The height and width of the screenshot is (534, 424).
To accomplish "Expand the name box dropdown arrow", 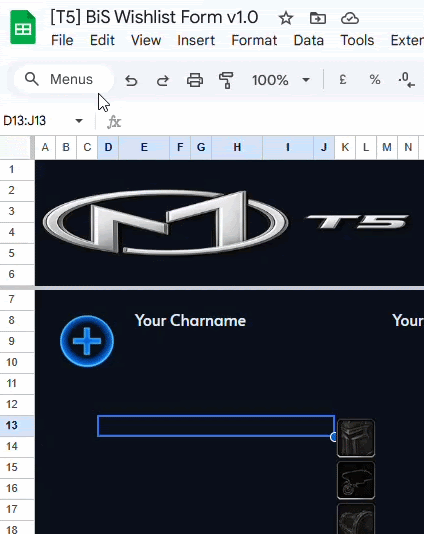I will pos(79,121).
